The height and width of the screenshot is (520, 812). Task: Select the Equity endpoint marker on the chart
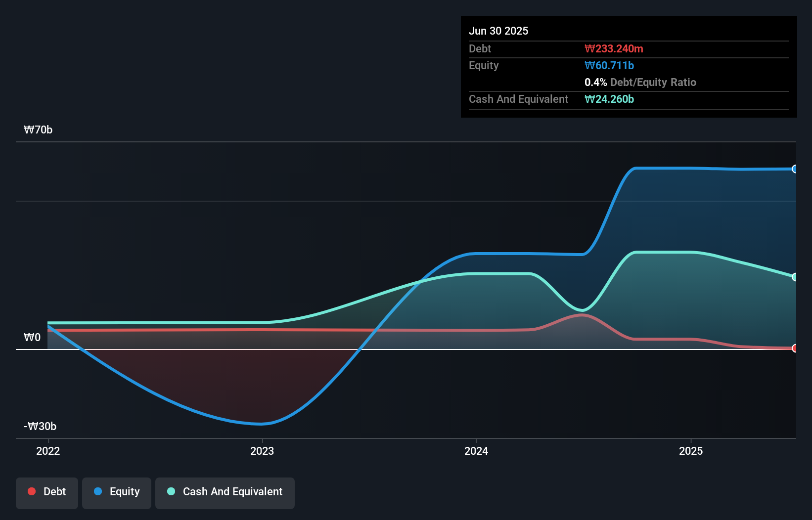pyautogui.click(x=795, y=169)
